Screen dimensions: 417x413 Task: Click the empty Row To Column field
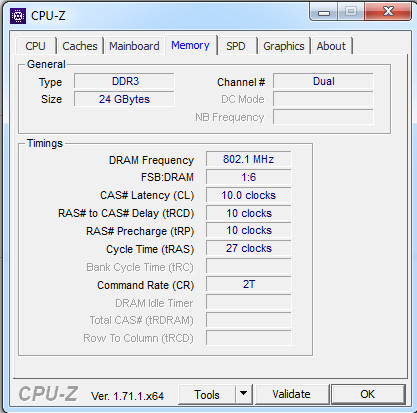tap(249, 338)
